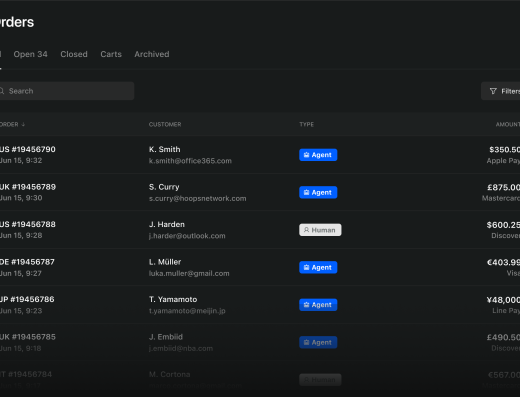Click email s.curry@hoopsnetwork.com
Viewport: 520px width, 397px height.
pos(197,198)
